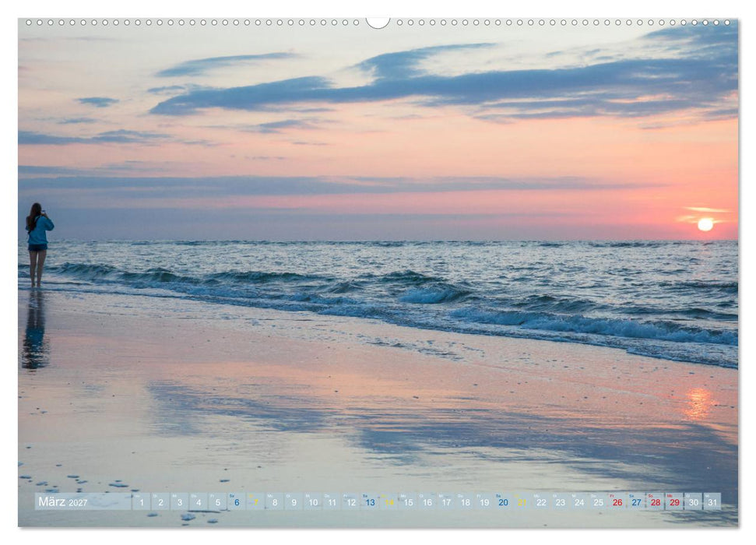Click the year label 2027

click(78, 502)
